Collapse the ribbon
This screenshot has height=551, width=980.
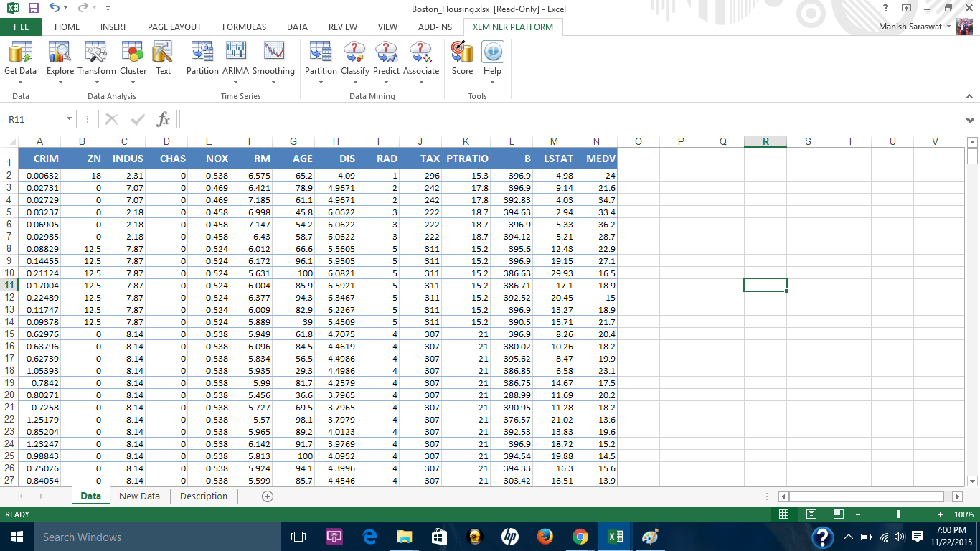[x=970, y=96]
